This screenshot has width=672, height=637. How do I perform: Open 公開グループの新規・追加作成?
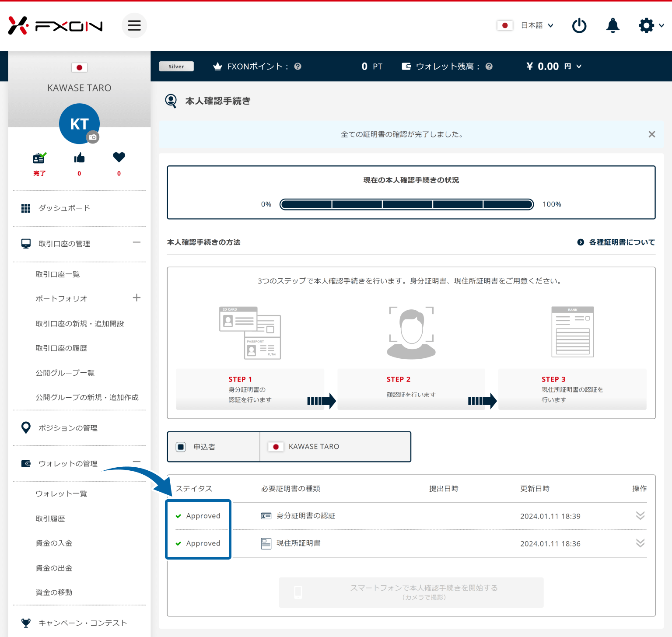(x=87, y=398)
